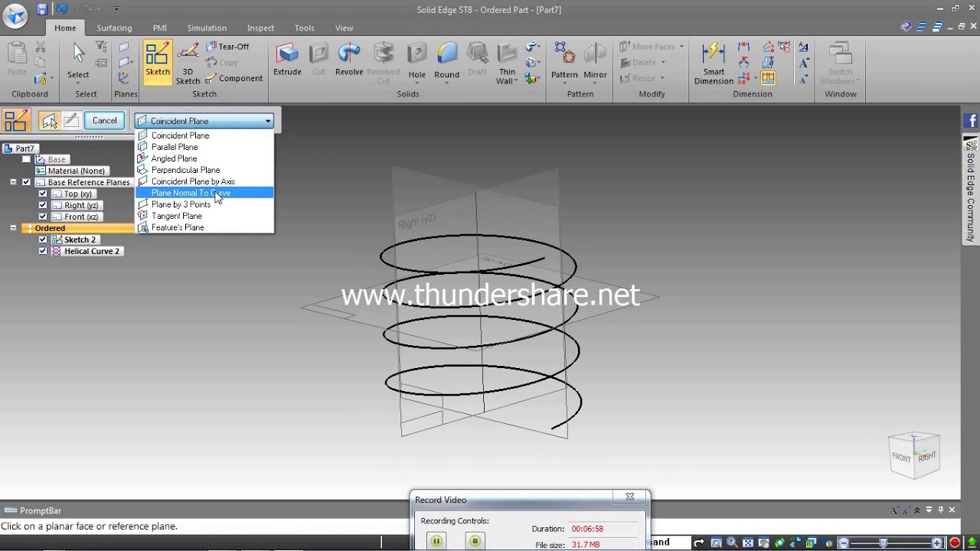The height and width of the screenshot is (551, 980).
Task: Toggle Base Reference Planes checkbox
Action: 27,182
